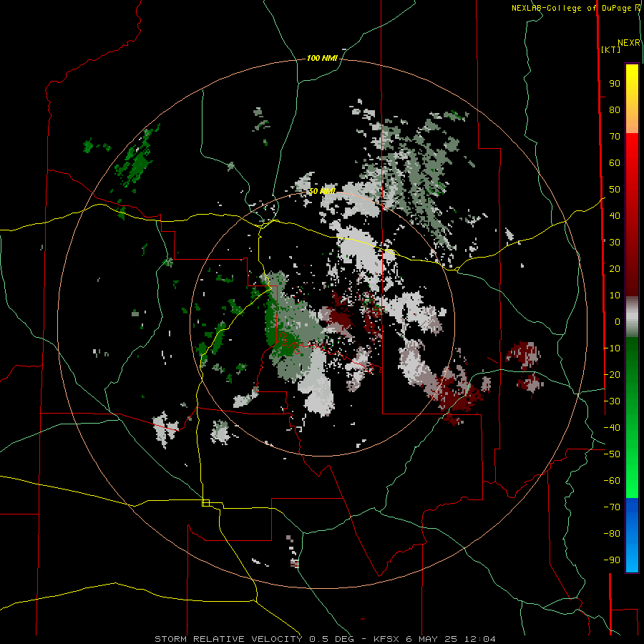Click the positive 80 scale value
The height and width of the screenshot is (644, 644).
[x=615, y=110]
